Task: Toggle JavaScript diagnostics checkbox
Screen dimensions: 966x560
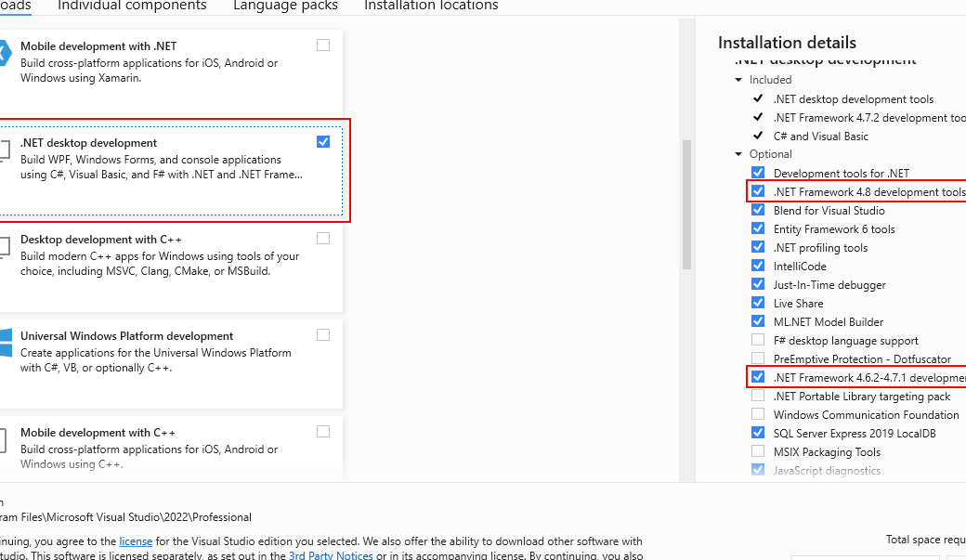Action: coord(758,469)
